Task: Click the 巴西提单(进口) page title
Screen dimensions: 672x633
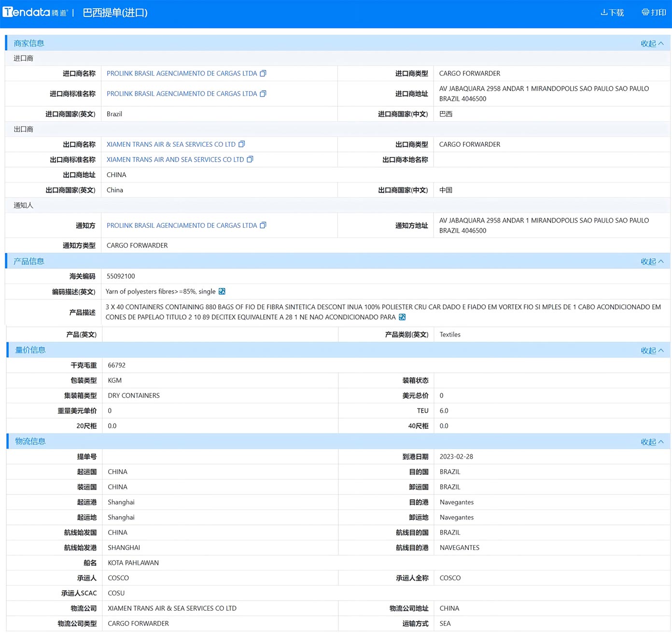Action: [115, 13]
